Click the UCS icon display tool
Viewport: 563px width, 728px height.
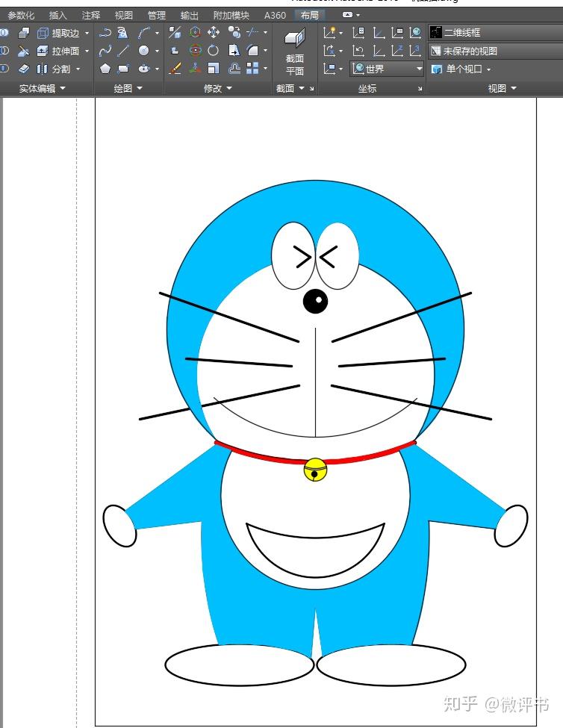329,33
